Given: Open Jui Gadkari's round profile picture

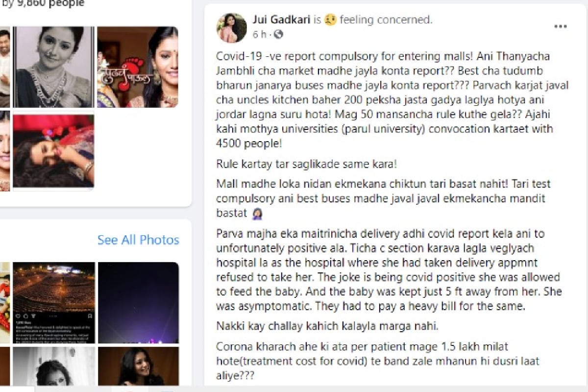Looking at the screenshot, I should [x=232, y=27].
